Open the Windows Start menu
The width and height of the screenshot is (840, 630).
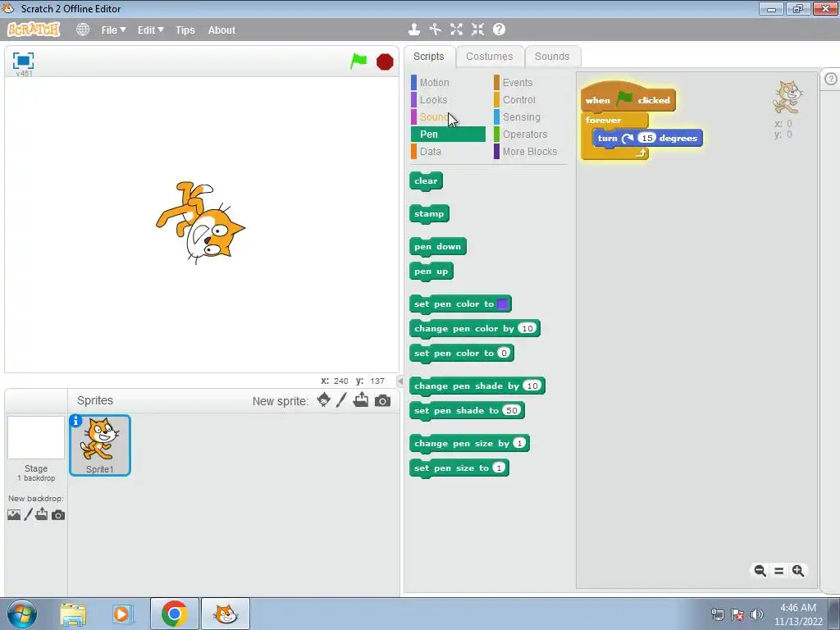tap(22, 614)
